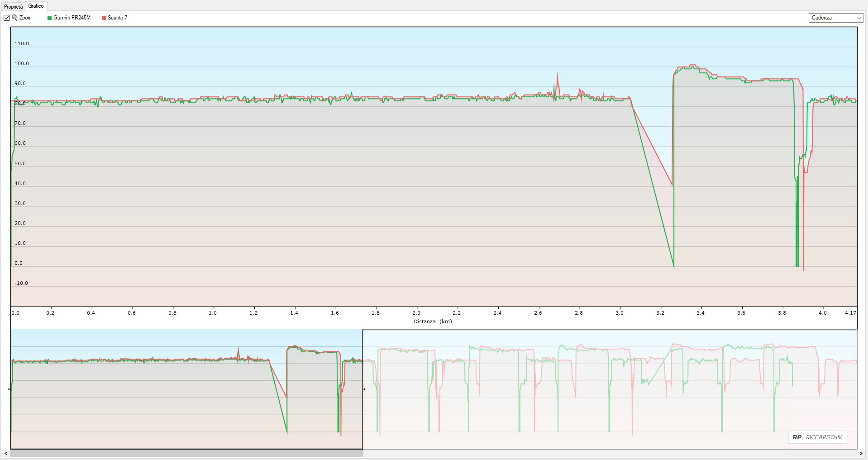Viewport: 868px width, 460px height.
Task: Click the left arrow beside the overview panel
Action: click(x=9, y=388)
